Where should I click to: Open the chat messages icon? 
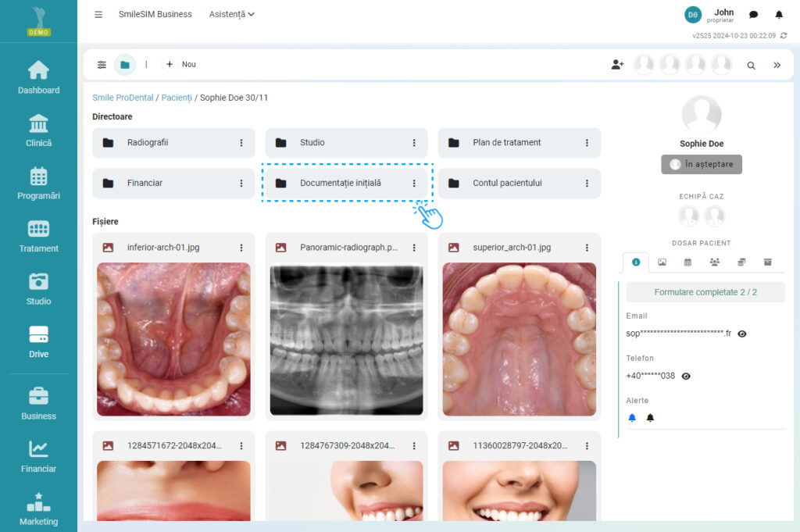pyautogui.click(x=753, y=15)
